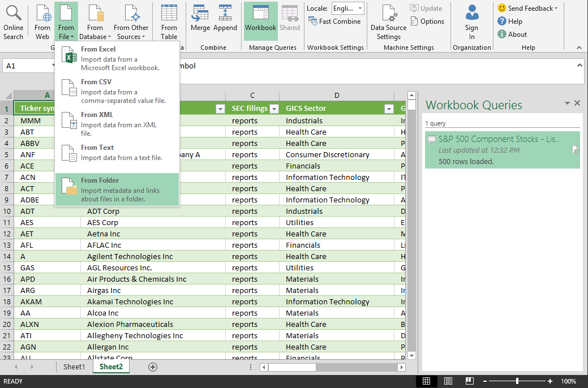Select the Consumer Discretionary cell
588x388 pixels.
[x=337, y=154]
